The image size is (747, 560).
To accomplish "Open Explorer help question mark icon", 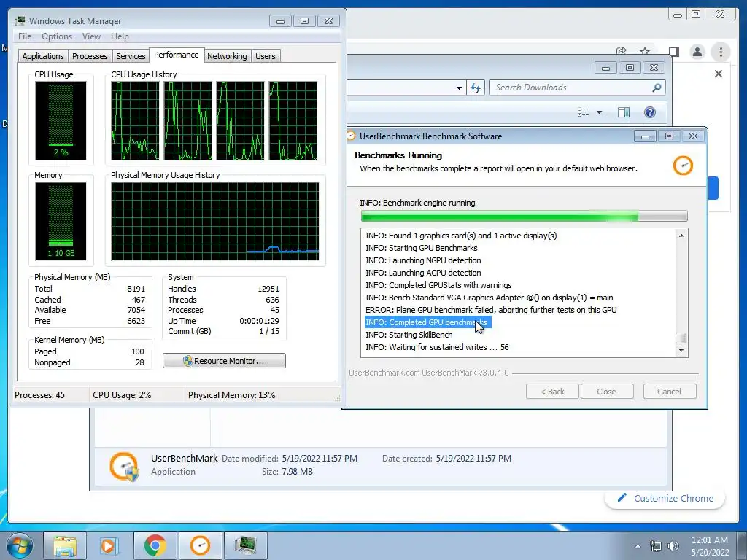I will click(650, 112).
